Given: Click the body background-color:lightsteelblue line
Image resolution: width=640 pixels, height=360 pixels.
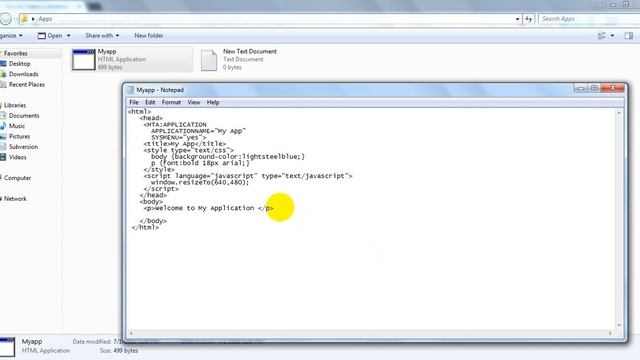Looking at the screenshot, I should point(228,157).
